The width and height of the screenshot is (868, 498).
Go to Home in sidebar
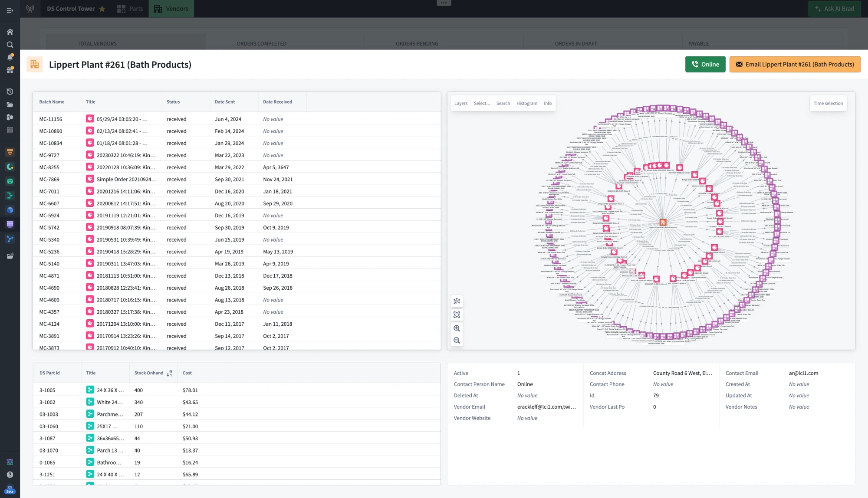click(10, 32)
